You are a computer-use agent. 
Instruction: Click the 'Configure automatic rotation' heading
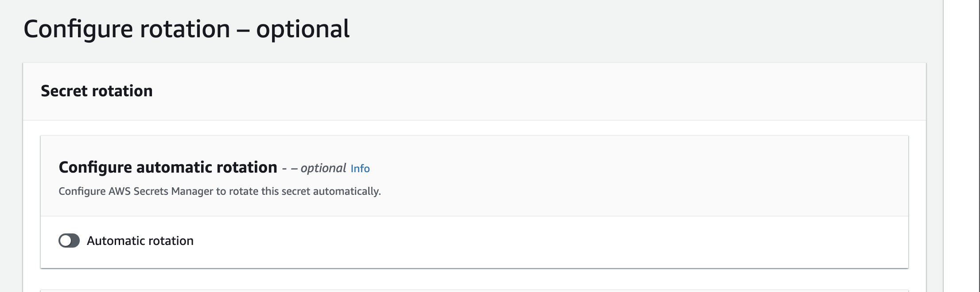click(x=168, y=167)
